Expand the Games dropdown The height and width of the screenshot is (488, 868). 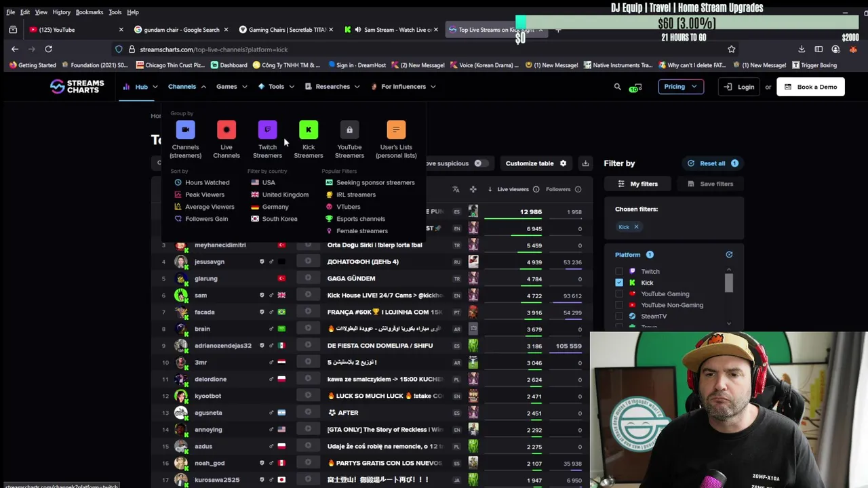point(231,87)
